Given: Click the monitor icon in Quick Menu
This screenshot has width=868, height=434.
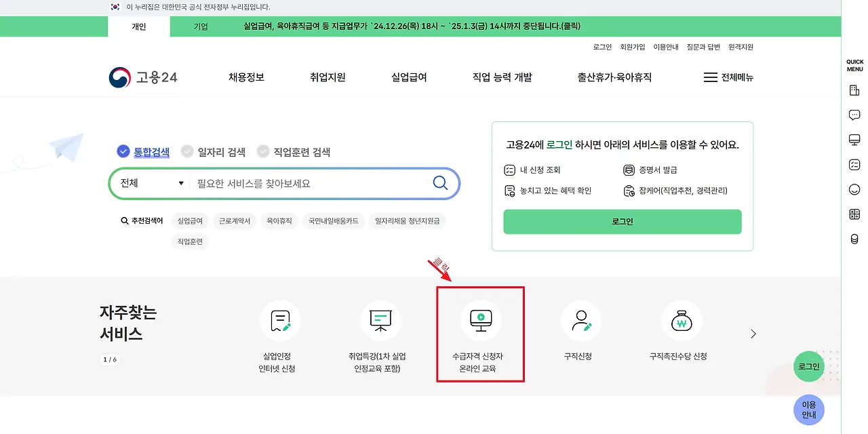Looking at the screenshot, I should click(854, 140).
